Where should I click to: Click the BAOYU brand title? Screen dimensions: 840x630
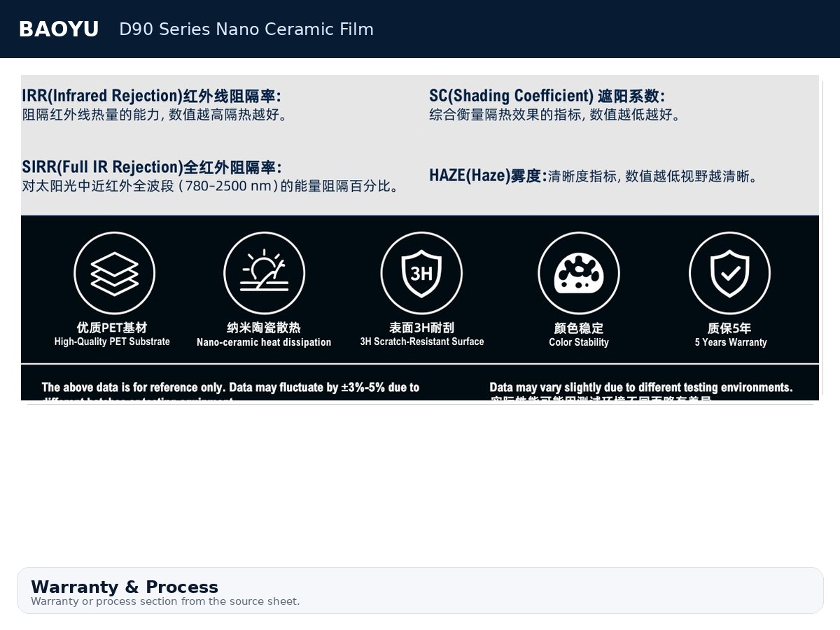click(59, 29)
